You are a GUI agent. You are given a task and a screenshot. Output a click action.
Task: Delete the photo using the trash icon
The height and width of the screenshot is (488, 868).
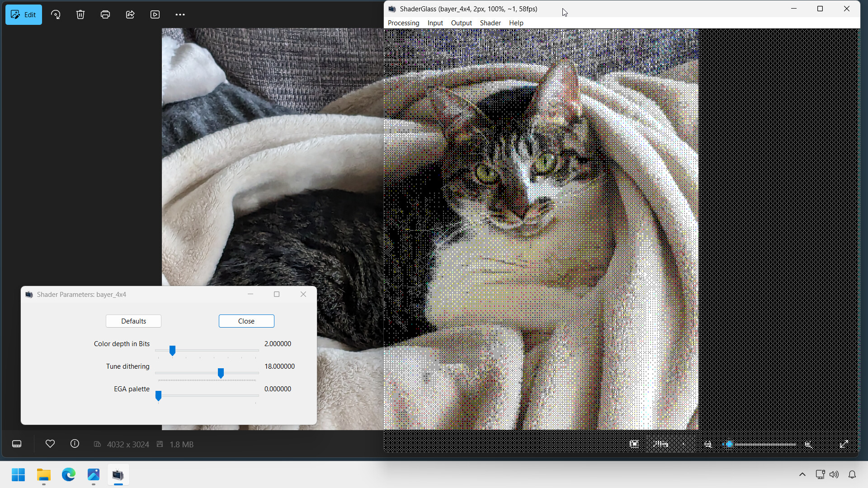tap(80, 14)
